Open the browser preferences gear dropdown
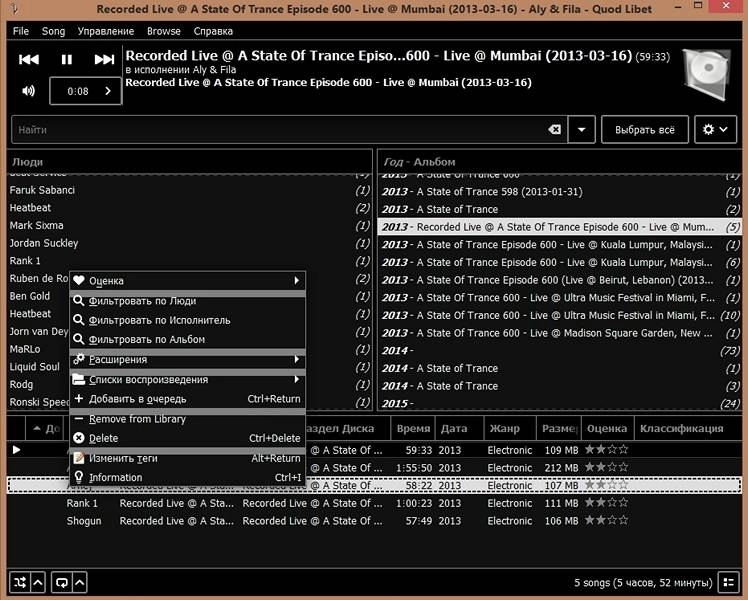 tap(715, 129)
